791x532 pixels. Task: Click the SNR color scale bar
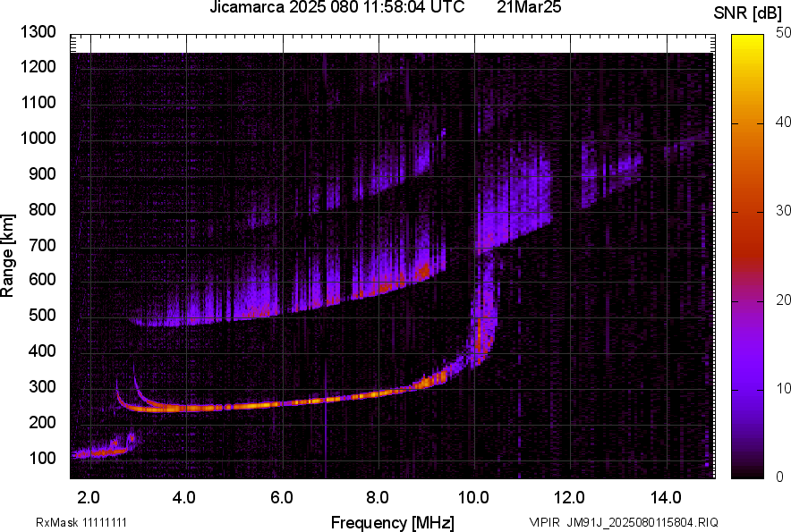(748, 257)
